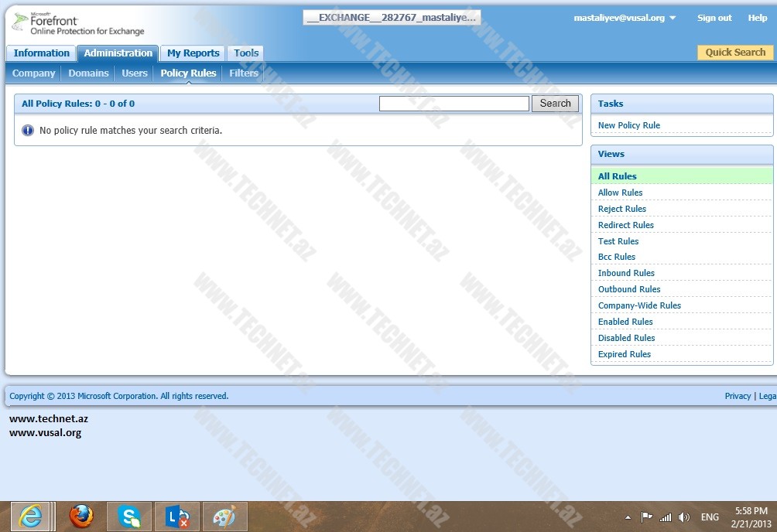Click the policy rules search field
The image size is (777, 532).
click(454, 104)
